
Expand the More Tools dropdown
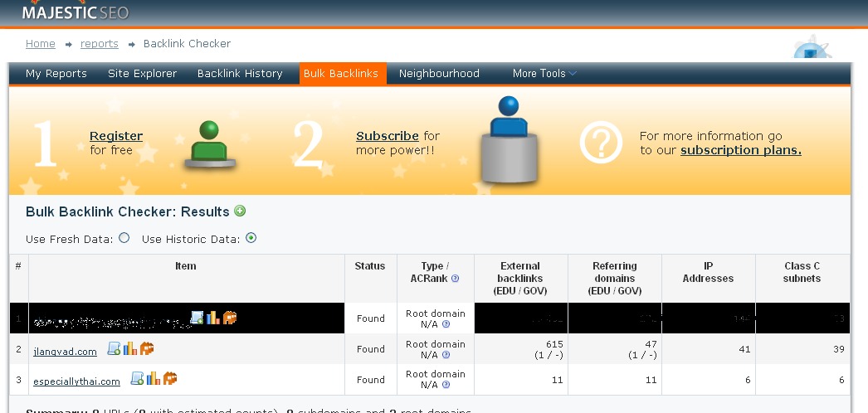[x=544, y=74]
